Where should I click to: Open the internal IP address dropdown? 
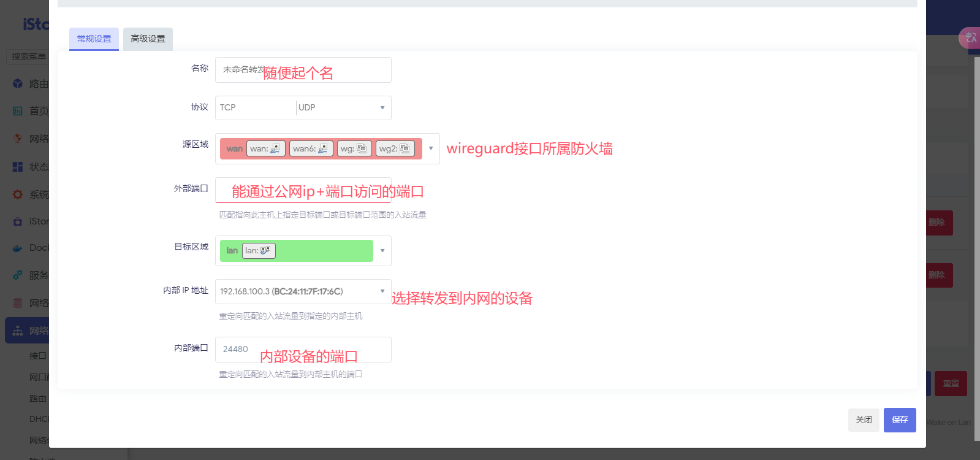pyautogui.click(x=303, y=291)
